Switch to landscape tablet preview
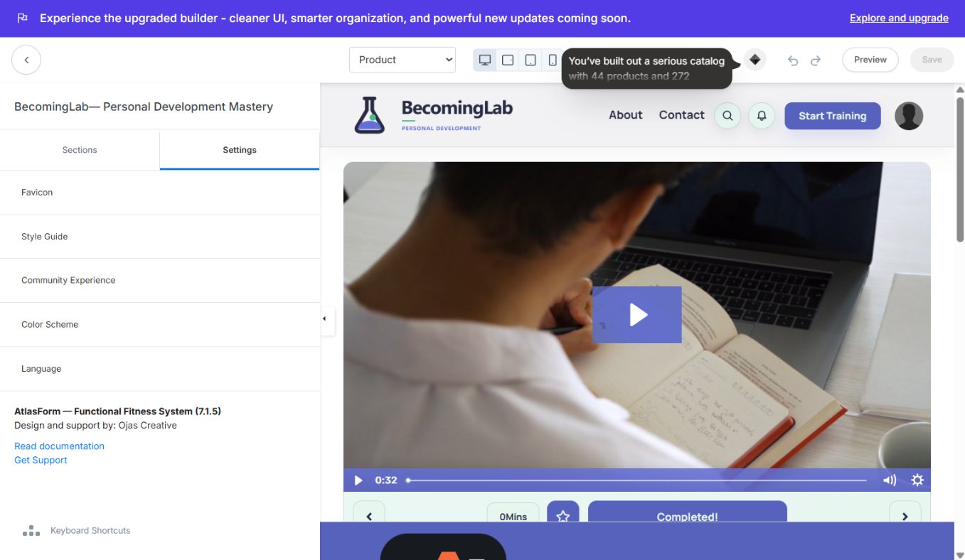 click(x=508, y=60)
